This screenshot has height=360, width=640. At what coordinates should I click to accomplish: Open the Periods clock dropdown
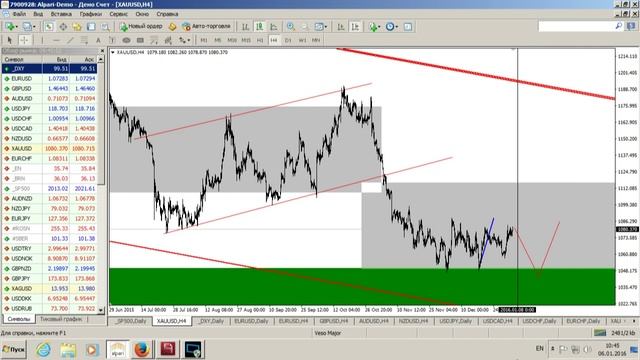[x=391, y=27]
